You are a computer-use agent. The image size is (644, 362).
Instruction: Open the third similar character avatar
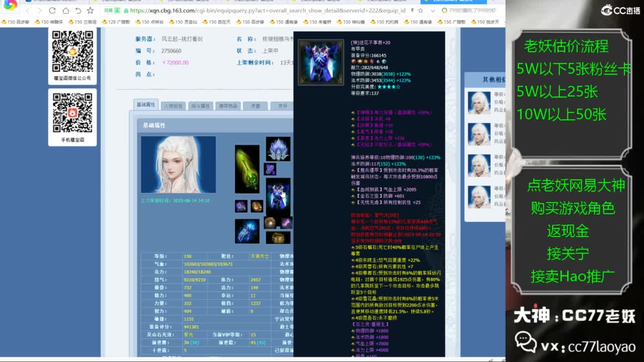tap(479, 165)
